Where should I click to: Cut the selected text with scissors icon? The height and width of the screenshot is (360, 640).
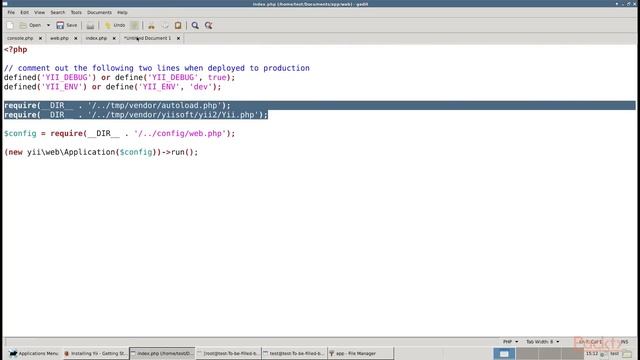coord(151,26)
